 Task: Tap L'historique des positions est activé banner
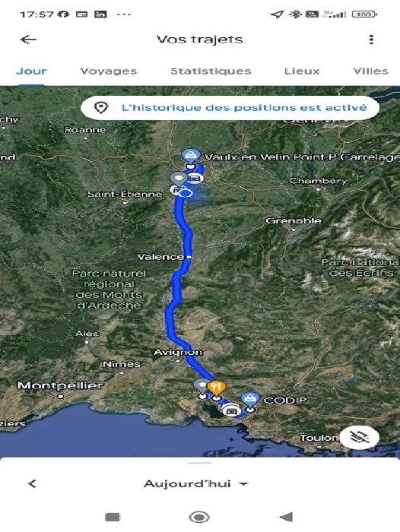[x=230, y=108]
